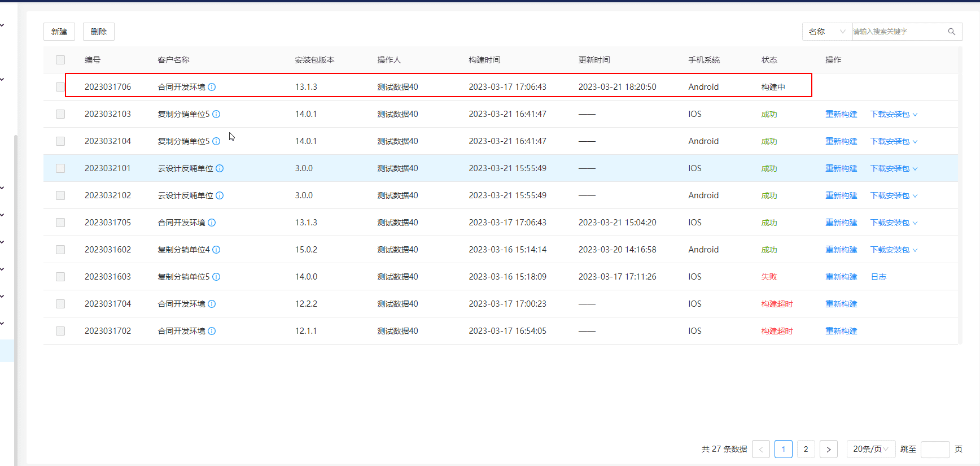Screen dimensions: 980x466
Task: Check the row 2023031706 checkbox
Action: 60,87
